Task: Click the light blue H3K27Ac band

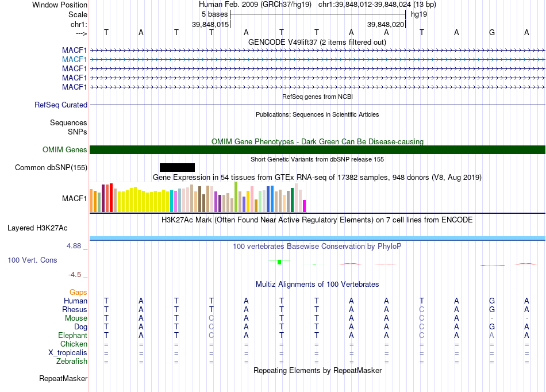Action: coord(318,238)
